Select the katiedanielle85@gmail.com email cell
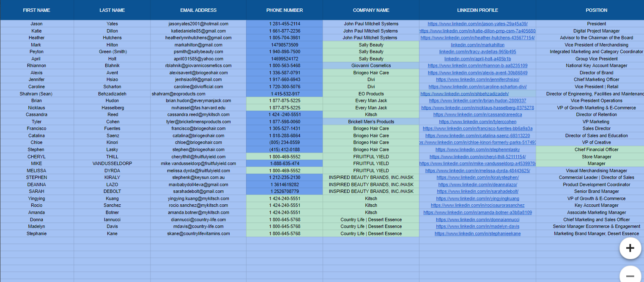This screenshot has height=282, width=644. coord(198,31)
